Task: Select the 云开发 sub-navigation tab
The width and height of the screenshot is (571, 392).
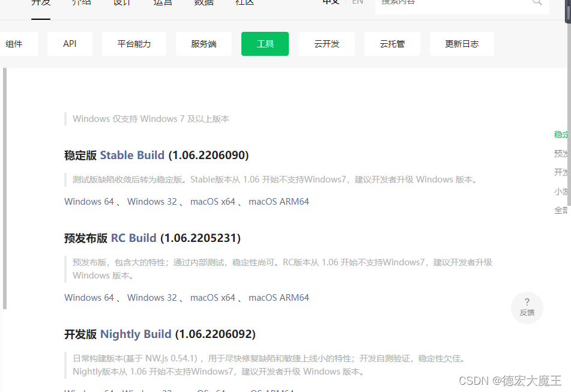Action: click(327, 44)
